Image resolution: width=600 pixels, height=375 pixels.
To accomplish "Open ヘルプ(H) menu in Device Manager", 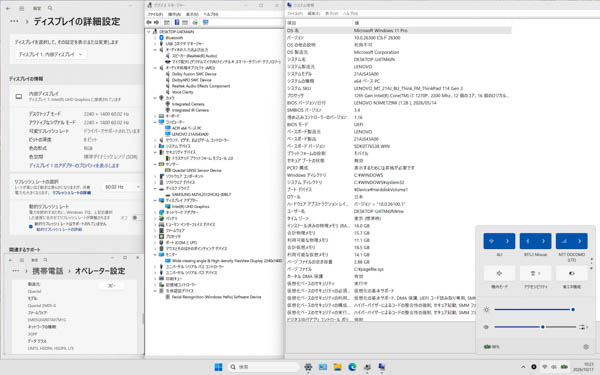I will pyautogui.click(x=211, y=14).
